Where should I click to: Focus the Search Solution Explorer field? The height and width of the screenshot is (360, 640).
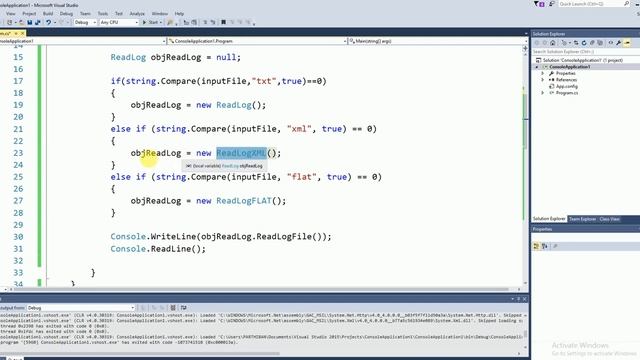point(586,52)
